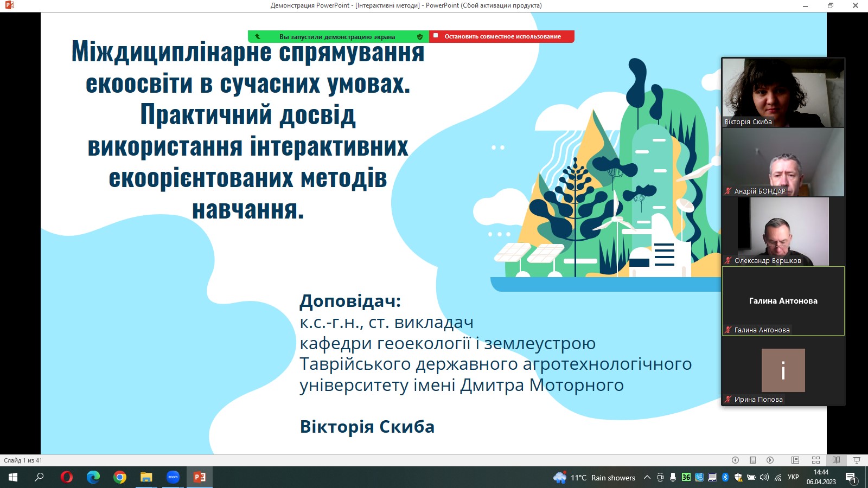This screenshot has height=488, width=868.
Task: Click the Normal view icon in status bar
Action: click(795, 460)
